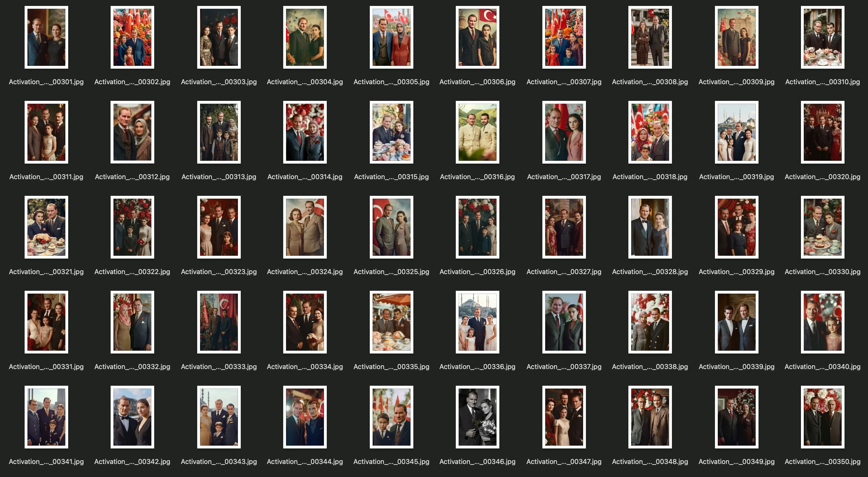Select thumbnail of Activation_..._00301.jpg
Viewport: 868px width, 477px height.
coord(46,37)
